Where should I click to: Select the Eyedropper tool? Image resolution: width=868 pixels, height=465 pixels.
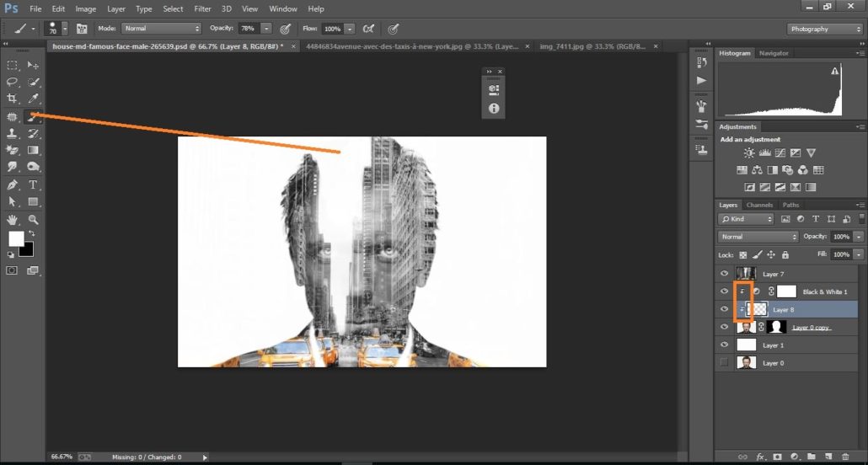click(x=33, y=99)
